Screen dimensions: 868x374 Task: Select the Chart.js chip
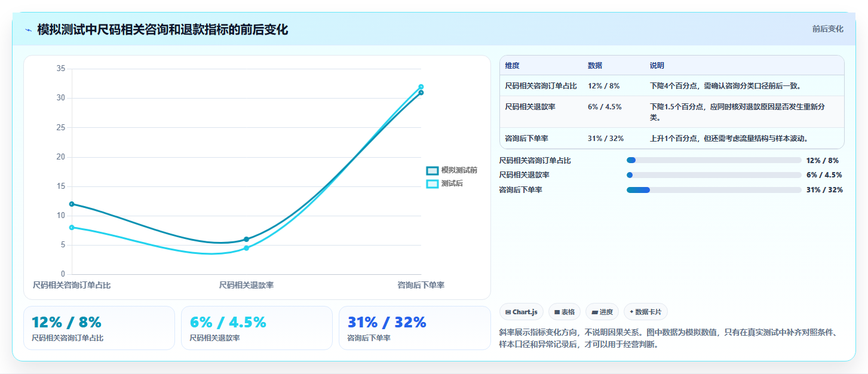(522, 312)
